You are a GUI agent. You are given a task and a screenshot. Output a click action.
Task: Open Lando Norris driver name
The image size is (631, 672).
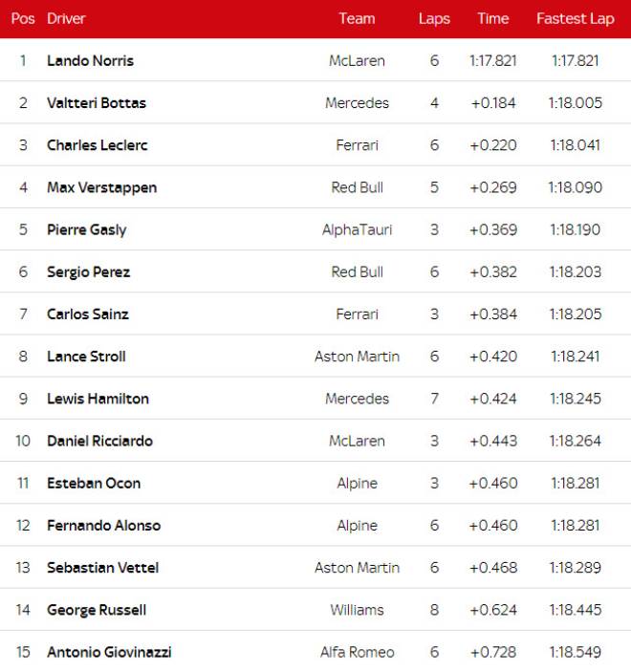[x=90, y=60]
